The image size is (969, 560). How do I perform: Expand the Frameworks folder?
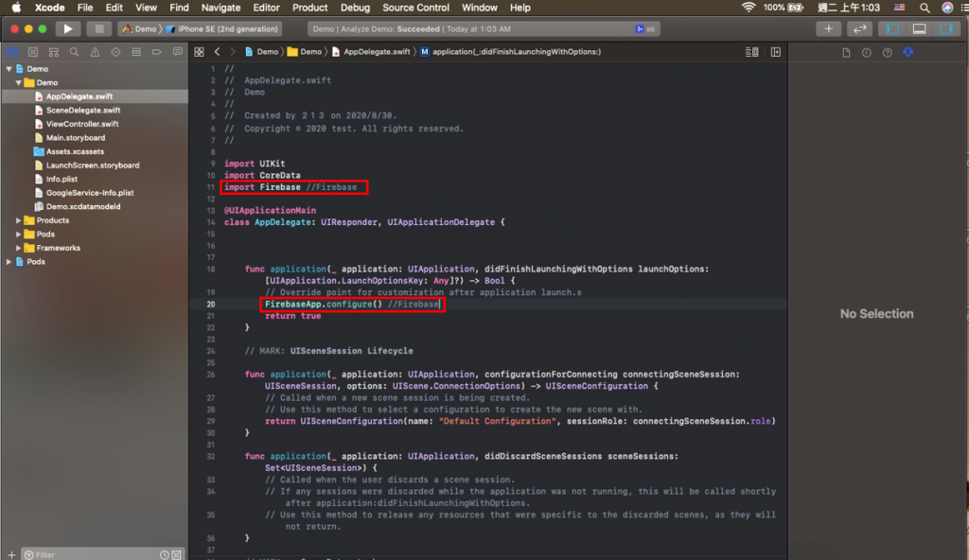19,248
